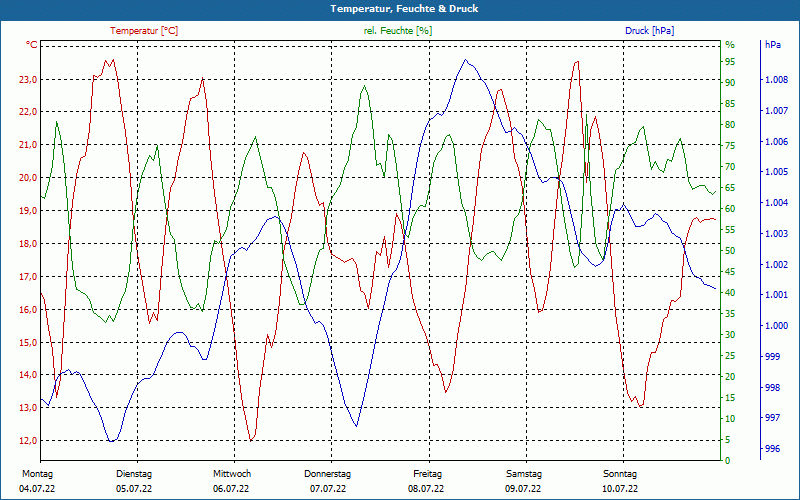The image size is (800, 500).
Task: Click the 55 humidity axis value
Action: pos(730,230)
